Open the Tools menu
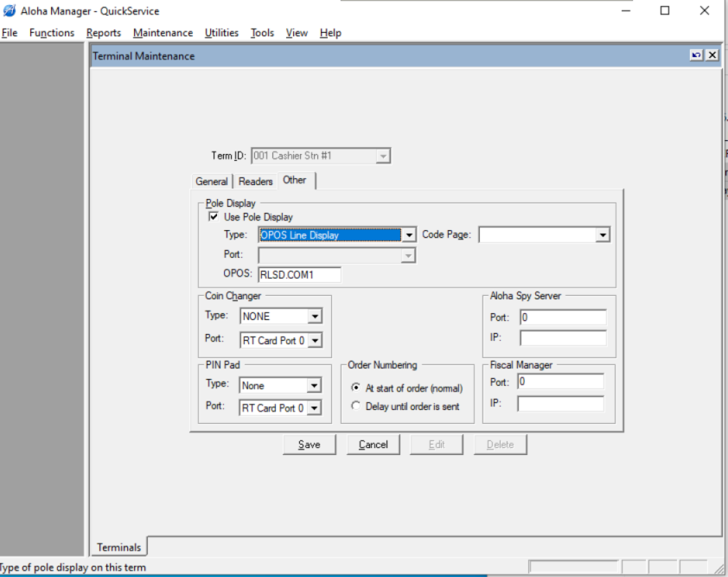Image resolution: width=728 pixels, height=577 pixels. 262,33
